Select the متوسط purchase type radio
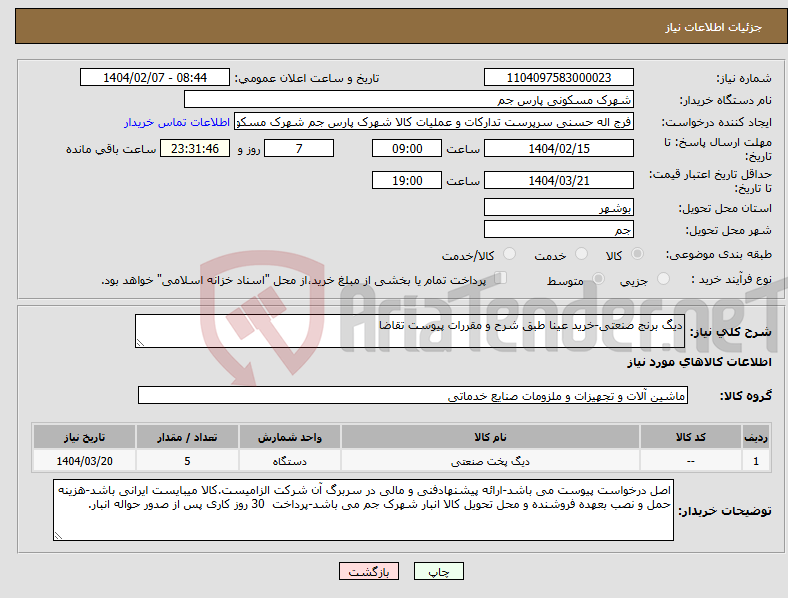Viewport: 788px width, 598px height. pos(599,279)
